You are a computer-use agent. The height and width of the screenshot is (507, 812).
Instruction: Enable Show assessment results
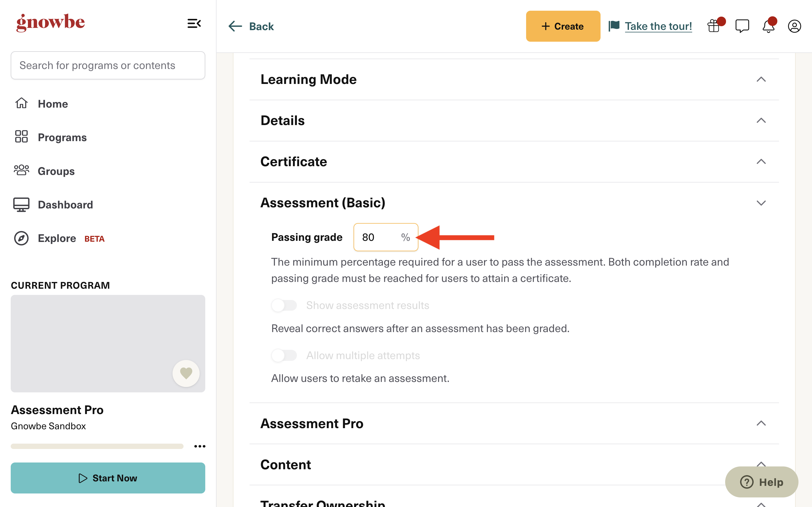pos(284,305)
